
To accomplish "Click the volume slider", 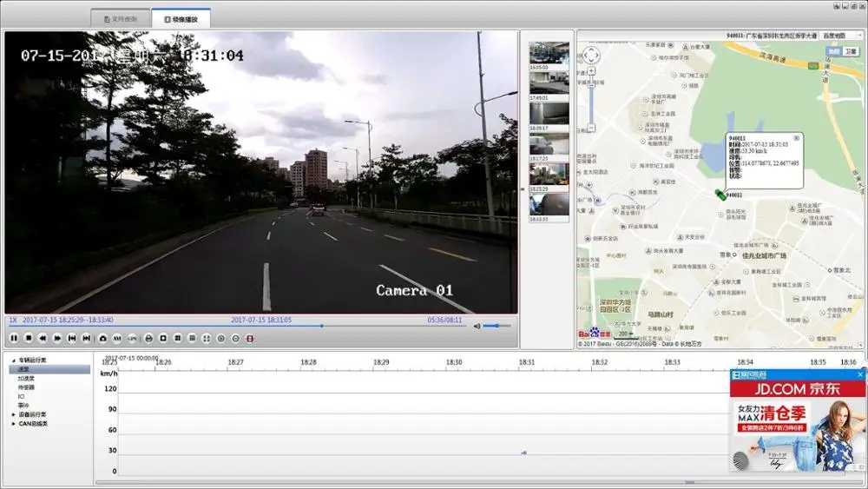I will click(497, 326).
